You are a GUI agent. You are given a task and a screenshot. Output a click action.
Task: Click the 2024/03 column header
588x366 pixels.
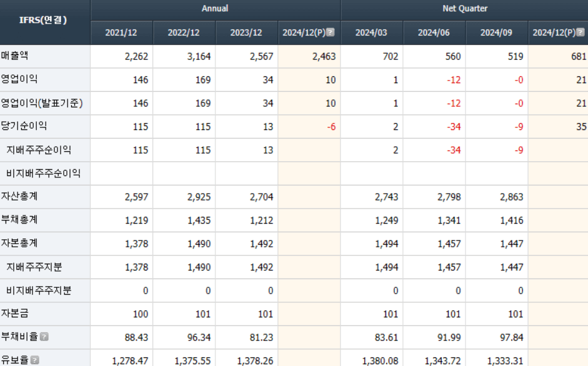[371, 32]
